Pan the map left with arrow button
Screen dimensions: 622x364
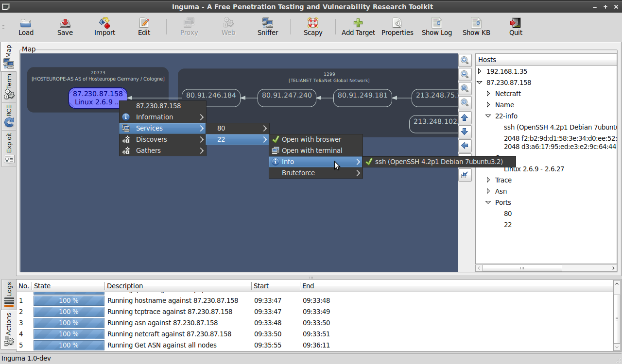[465, 146]
